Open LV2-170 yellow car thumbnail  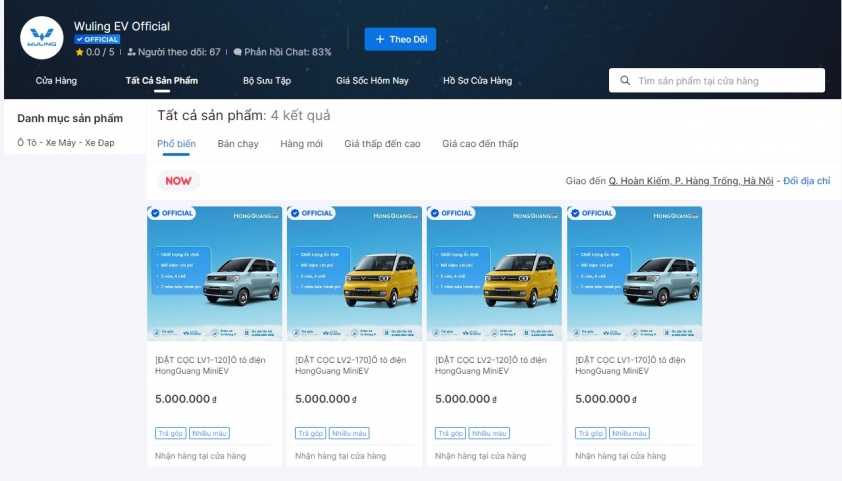354,274
